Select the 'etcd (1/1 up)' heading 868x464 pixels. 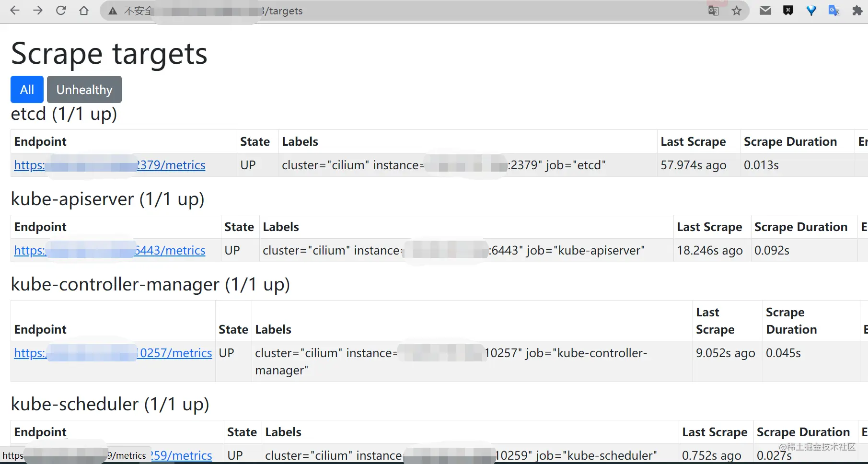[64, 114]
